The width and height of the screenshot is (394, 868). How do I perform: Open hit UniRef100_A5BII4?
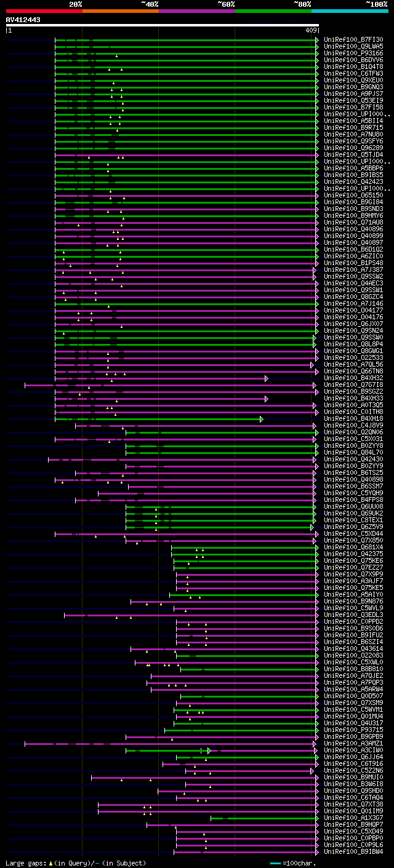[353, 121]
